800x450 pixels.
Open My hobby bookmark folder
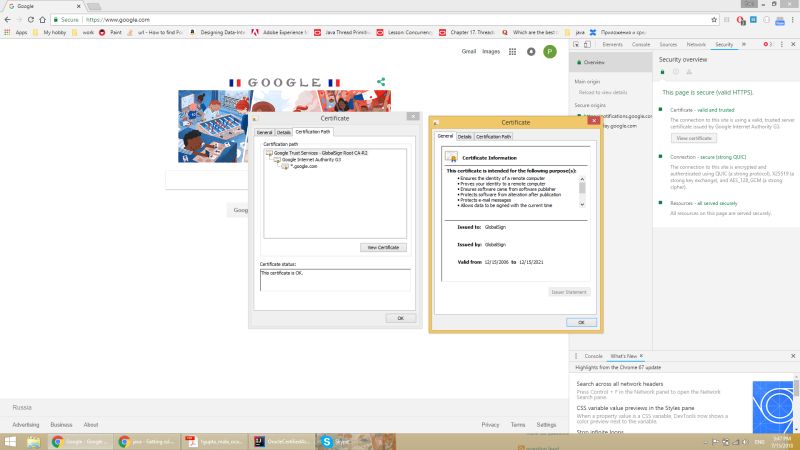tap(49, 32)
